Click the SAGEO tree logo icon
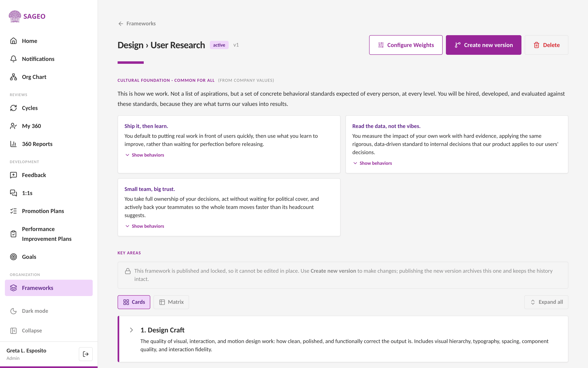The height and width of the screenshot is (368, 588). [x=15, y=16]
